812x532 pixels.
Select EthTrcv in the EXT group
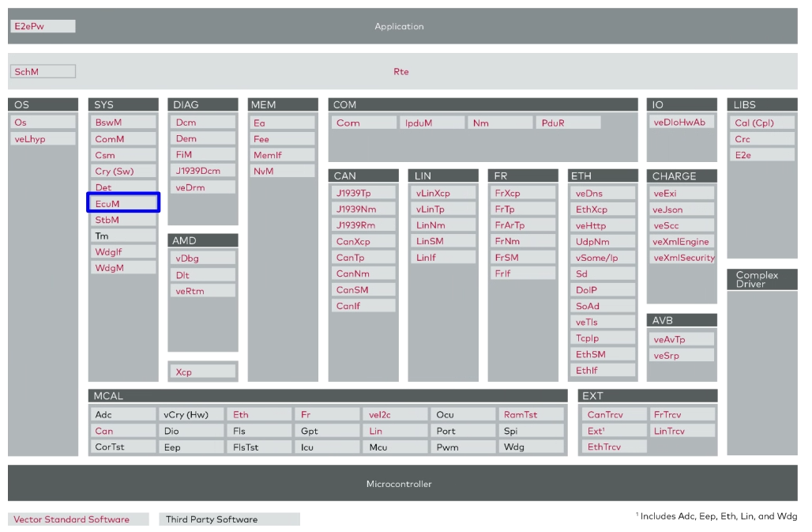pyautogui.click(x=615, y=447)
